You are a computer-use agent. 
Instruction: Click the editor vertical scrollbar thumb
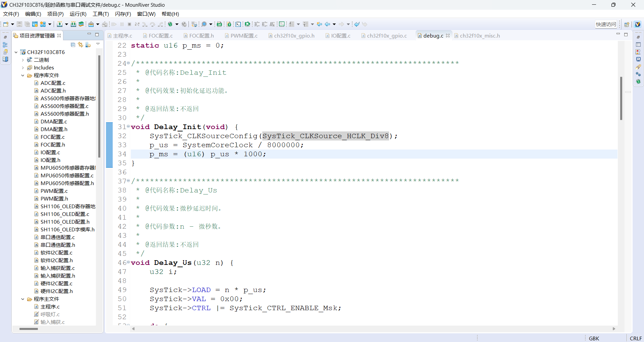(x=621, y=98)
